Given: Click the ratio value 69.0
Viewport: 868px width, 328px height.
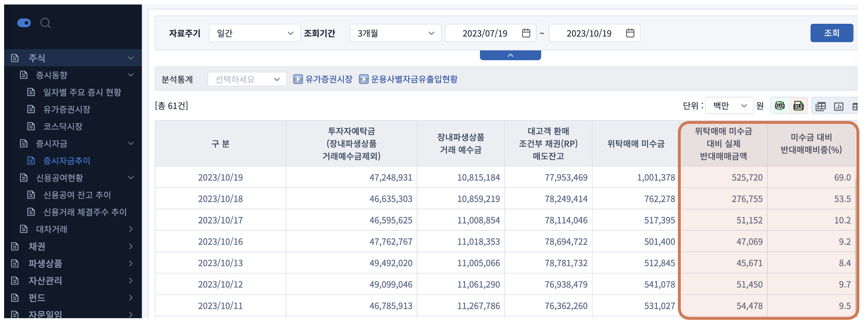Looking at the screenshot, I should pos(843,178).
